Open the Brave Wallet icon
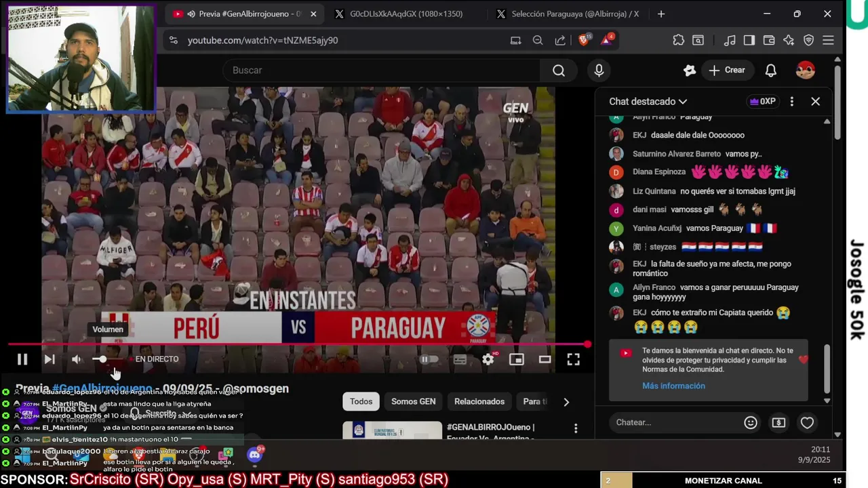The image size is (868, 488). click(x=769, y=41)
